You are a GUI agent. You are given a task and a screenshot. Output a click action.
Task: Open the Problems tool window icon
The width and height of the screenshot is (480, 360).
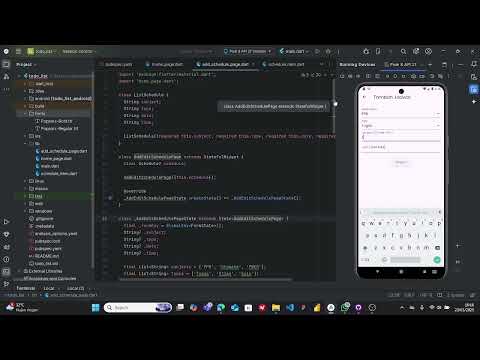click(6, 259)
